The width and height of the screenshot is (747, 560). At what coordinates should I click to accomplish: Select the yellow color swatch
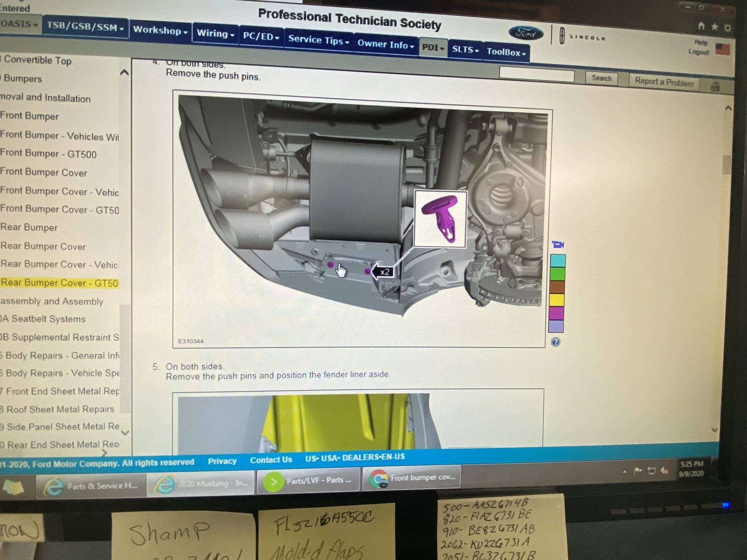556,300
